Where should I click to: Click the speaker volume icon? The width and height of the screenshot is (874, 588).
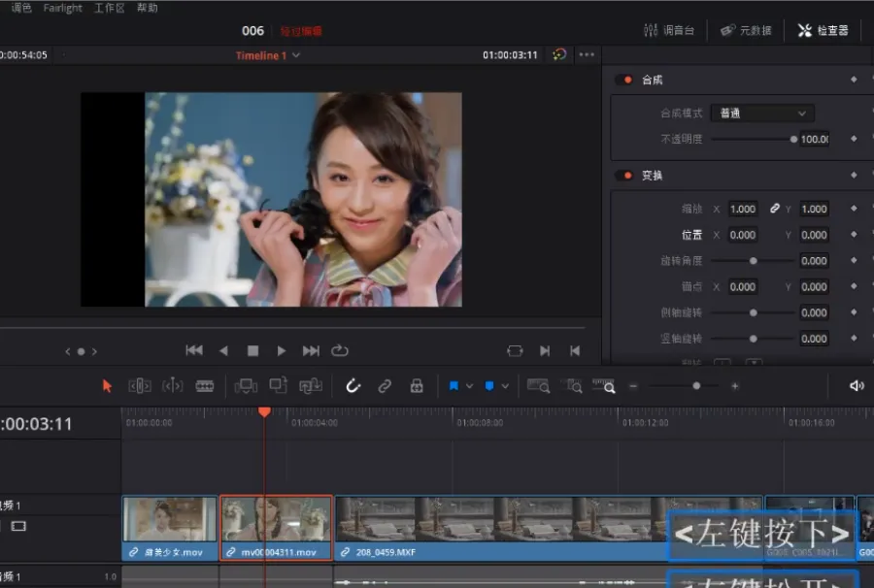[857, 386]
